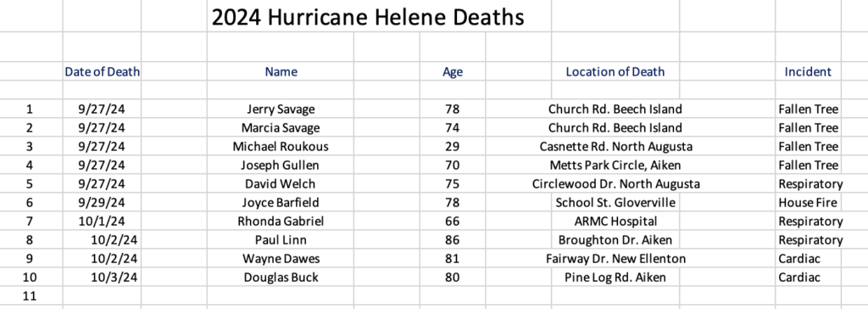
Task: Select 'Metts Park Circle, Aiken' location cell
Action: [x=615, y=166]
